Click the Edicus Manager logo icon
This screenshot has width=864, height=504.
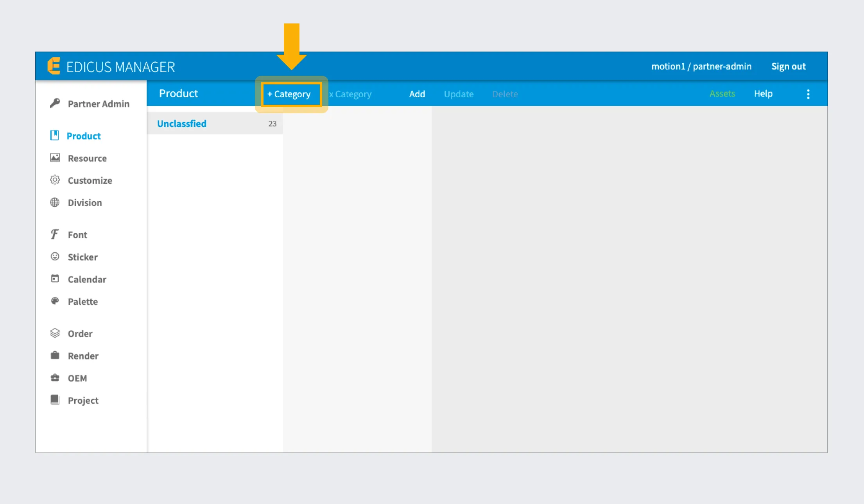[x=54, y=66]
